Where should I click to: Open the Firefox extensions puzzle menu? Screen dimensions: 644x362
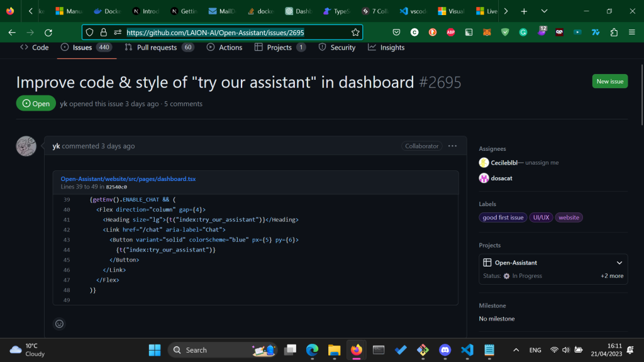point(614,33)
